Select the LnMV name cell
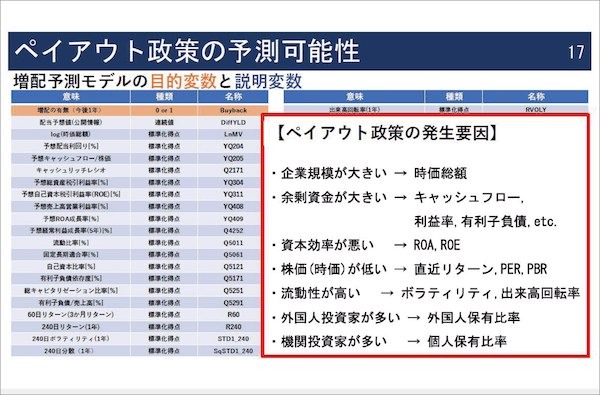 click(233, 134)
